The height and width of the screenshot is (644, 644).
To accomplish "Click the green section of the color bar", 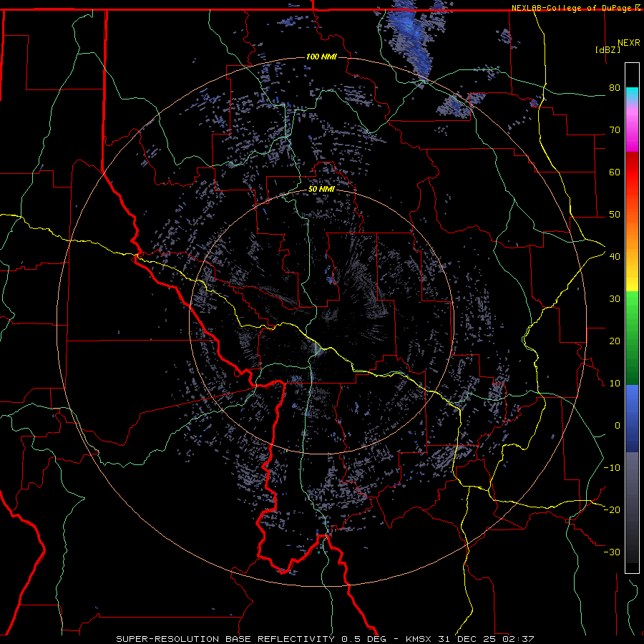I will pyautogui.click(x=632, y=338).
